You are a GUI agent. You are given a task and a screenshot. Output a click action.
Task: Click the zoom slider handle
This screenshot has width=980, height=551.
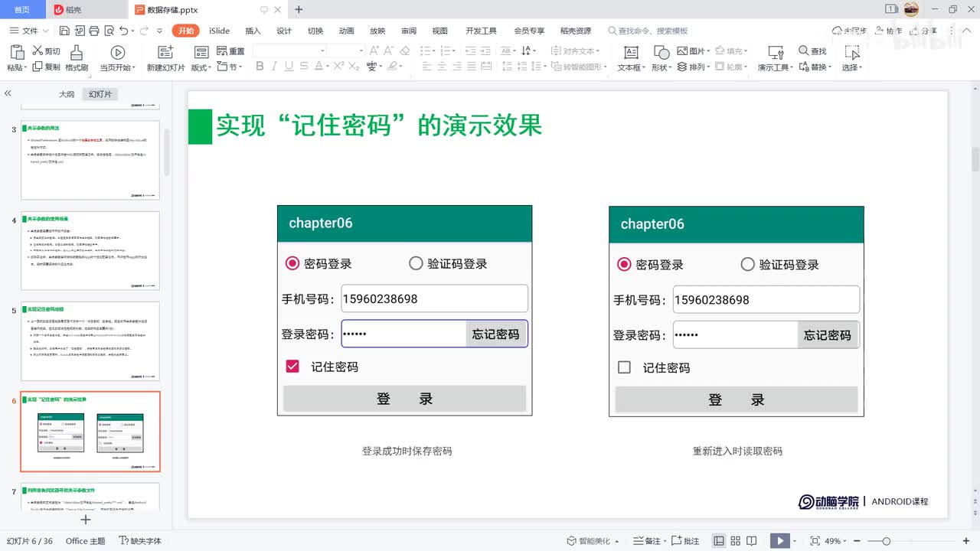coord(886,541)
